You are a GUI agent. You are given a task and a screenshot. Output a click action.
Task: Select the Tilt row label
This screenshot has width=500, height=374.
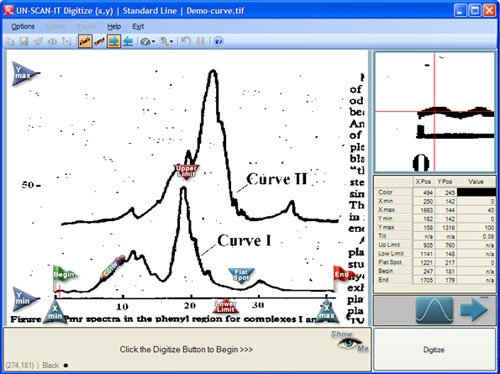coord(383,236)
